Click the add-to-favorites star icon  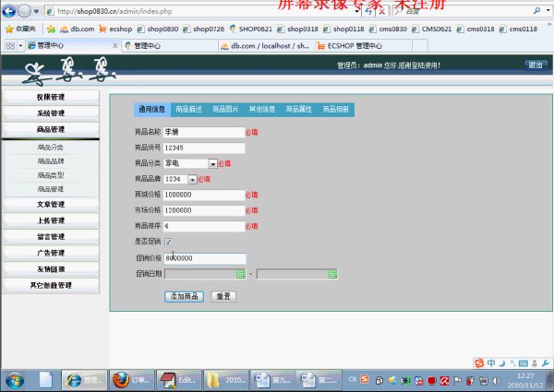coord(51,29)
